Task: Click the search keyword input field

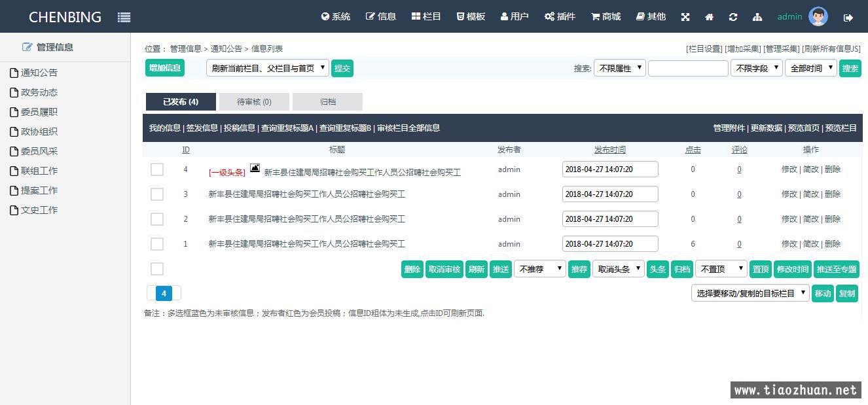Action: coord(687,68)
